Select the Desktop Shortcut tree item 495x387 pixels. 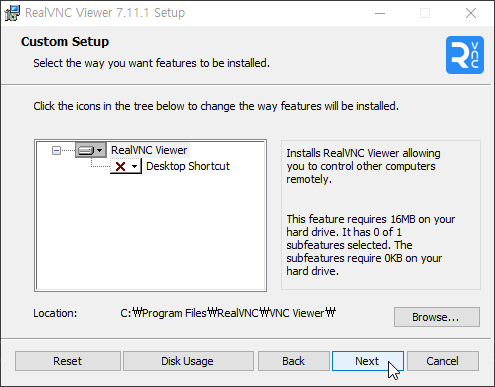pos(188,166)
